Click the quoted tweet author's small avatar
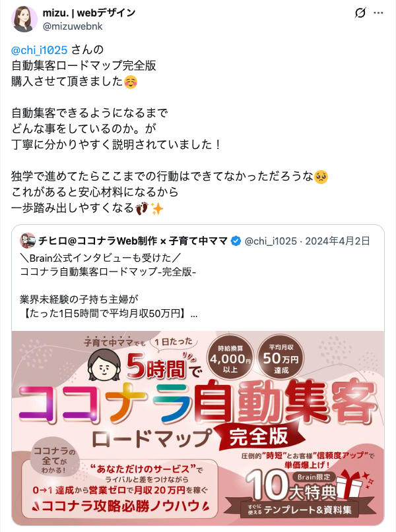This screenshot has height=532, width=396. [28, 241]
